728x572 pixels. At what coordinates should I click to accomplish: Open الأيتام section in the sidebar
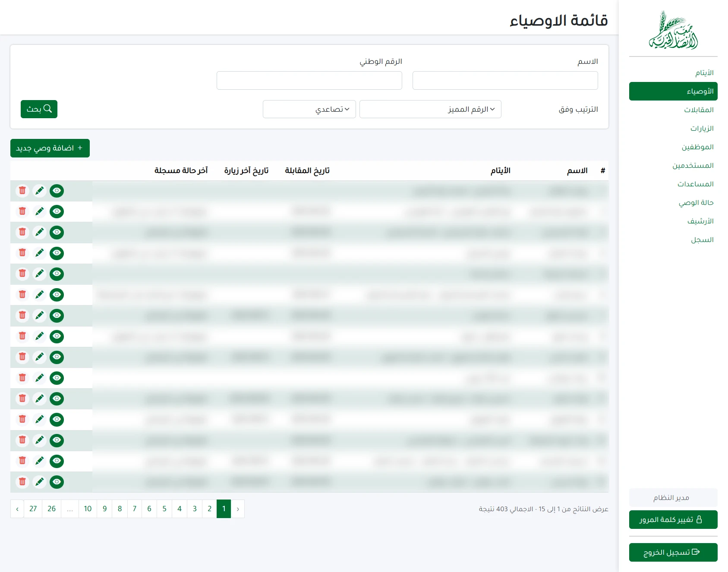tap(673, 73)
